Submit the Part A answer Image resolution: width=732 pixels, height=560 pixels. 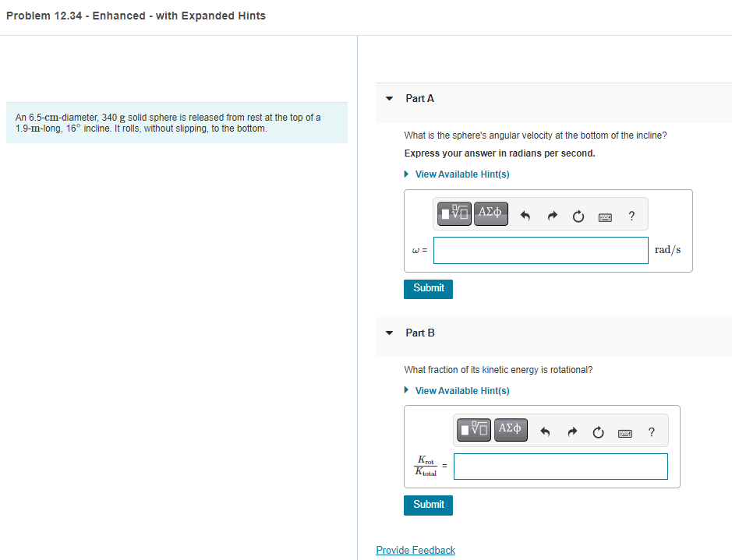click(x=427, y=289)
